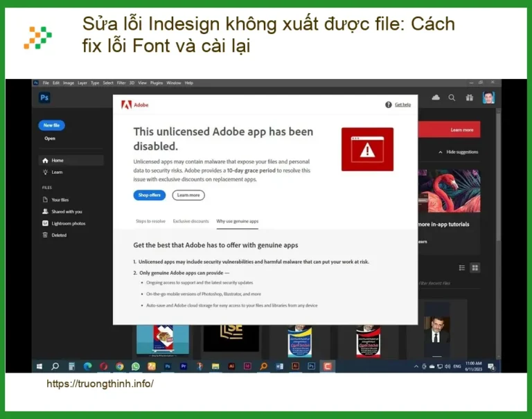Click the taskbar clock showing 11:00 AM
This screenshot has width=532, height=419.
point(473,366)
